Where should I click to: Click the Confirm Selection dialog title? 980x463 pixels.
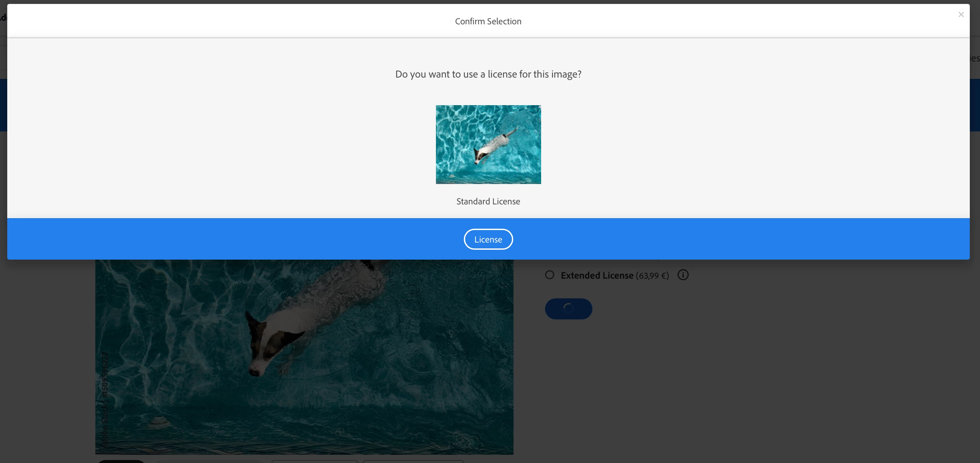488,21
